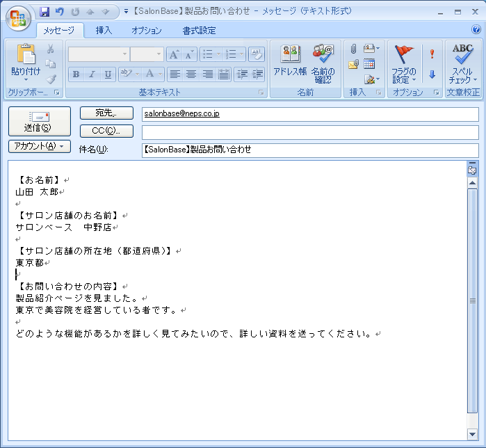486x448 pixels.
Task: Open the Quick Access Toolbar customize dropdown
Action: pyautogui.click(x=126, y=11)
